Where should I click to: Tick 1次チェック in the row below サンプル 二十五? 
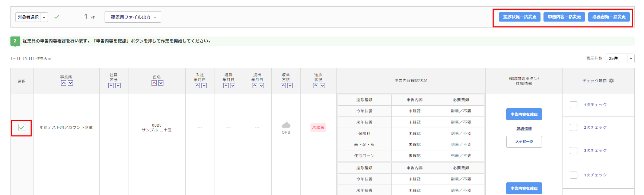tap(574, 175)
